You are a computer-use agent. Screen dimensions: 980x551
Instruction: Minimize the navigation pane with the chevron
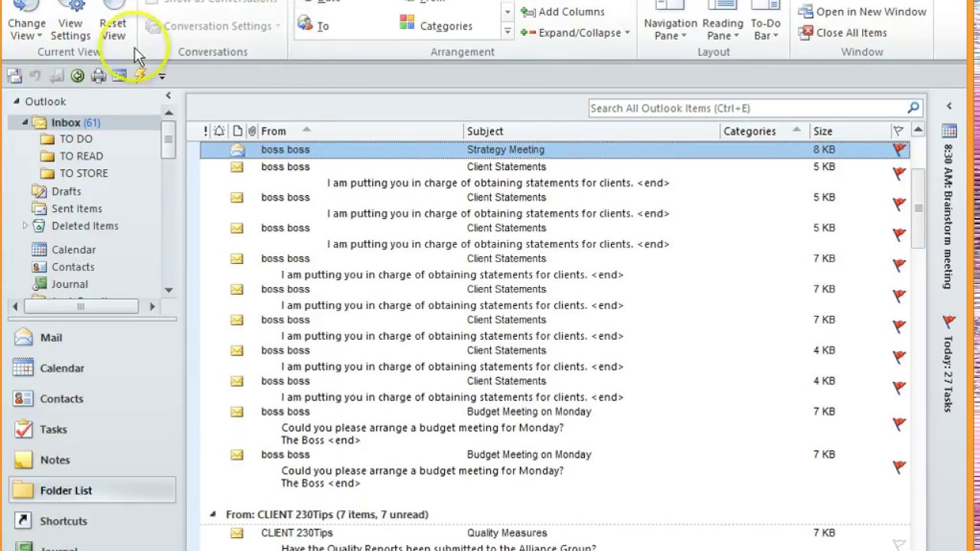point(168,96)
